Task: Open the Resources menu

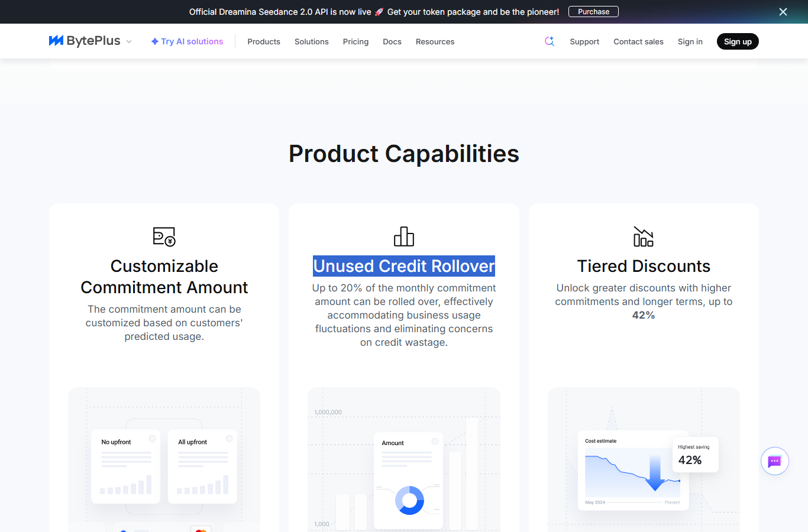Action: [435, 41]
